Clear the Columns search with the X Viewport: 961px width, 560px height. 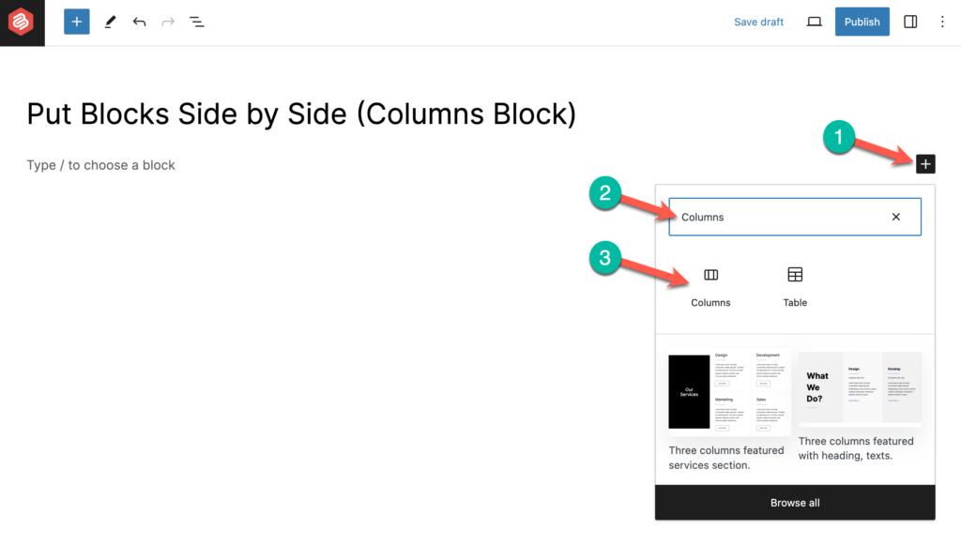[895, 217]
